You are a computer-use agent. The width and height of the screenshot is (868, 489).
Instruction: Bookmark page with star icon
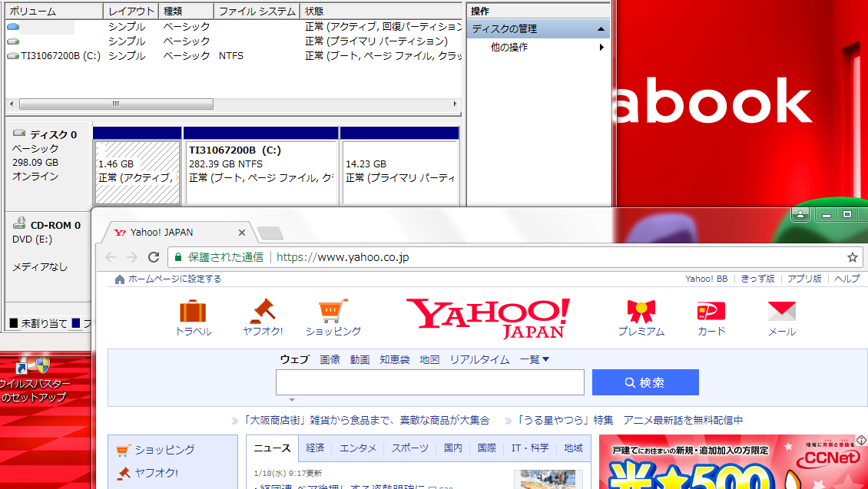[853, 257]
